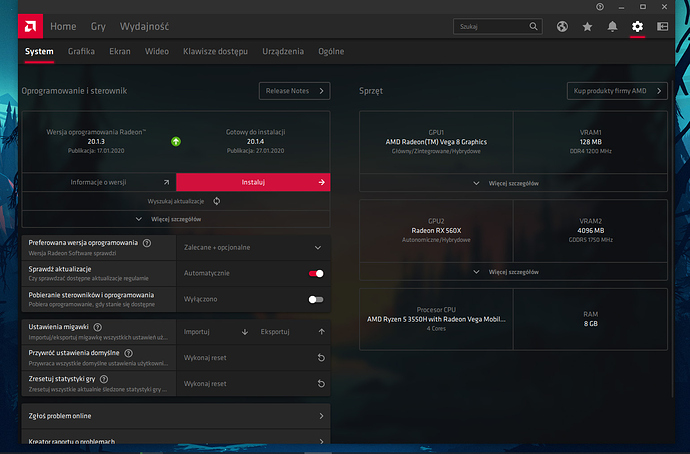Switch to the Ekran tab
This screenshot has height=454, width=690.
pos(120,51)
